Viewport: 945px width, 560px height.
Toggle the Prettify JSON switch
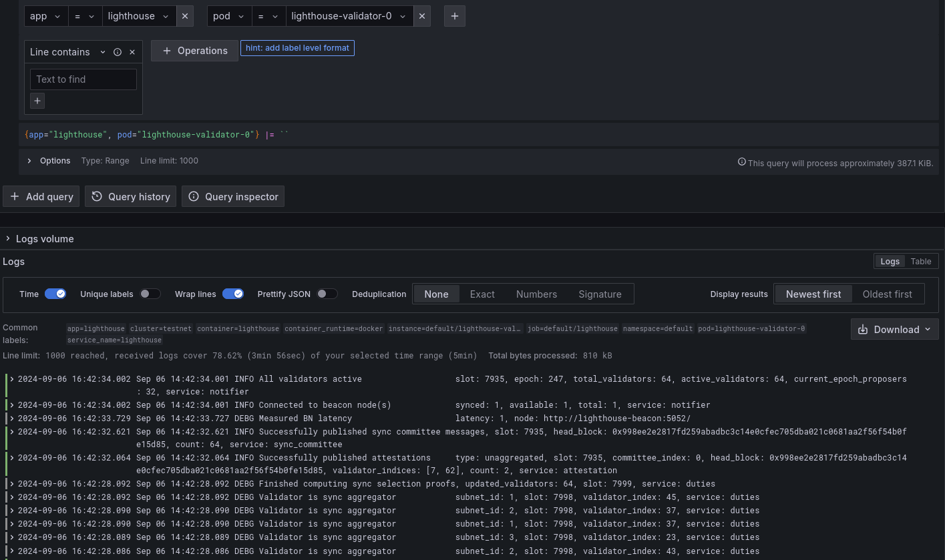point(327,294)
